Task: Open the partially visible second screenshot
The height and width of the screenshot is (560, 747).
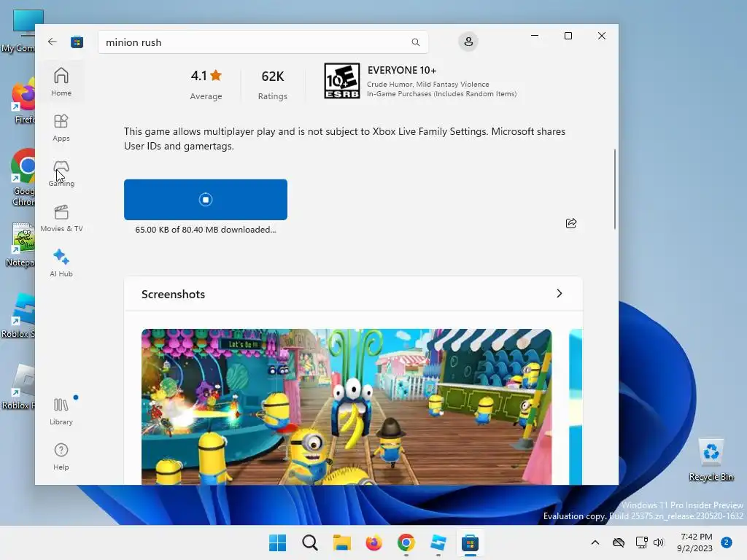Action: click(x=576, y=407)
